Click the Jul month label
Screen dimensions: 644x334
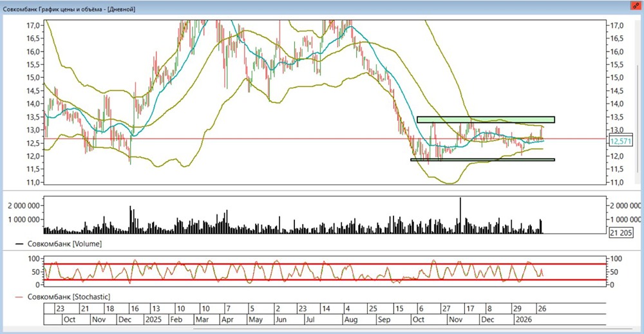coord(310,319)
